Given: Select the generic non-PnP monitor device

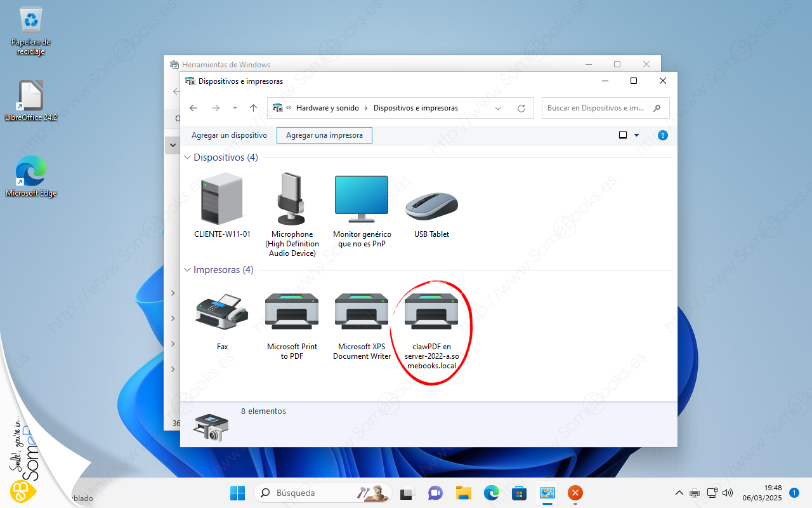Looking at the screenshot, I should [362, 200].
